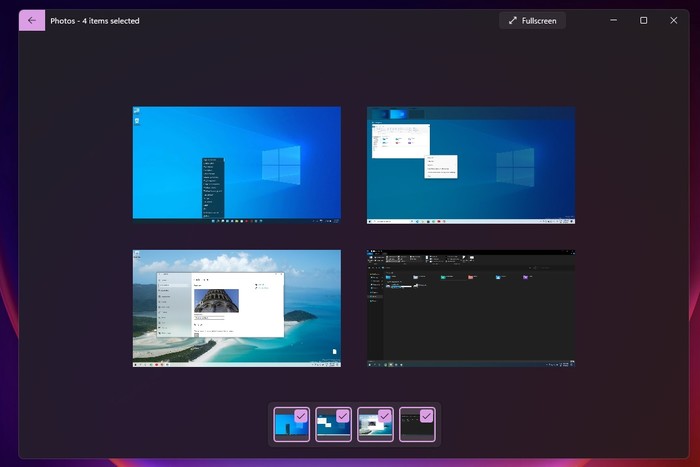Close the Photos app window
Image resolution: width=700 pixels, height=467 pixels.
674,20
